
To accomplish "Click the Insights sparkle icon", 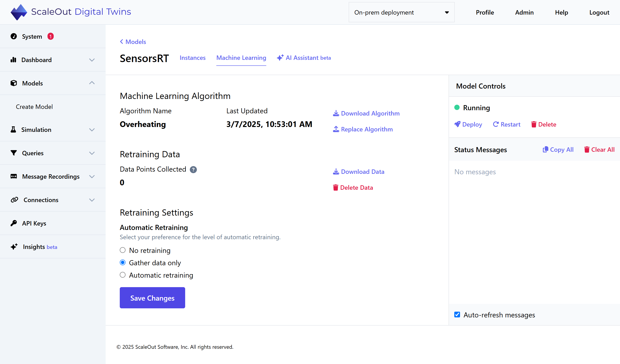I will click(x=14, y=246).
